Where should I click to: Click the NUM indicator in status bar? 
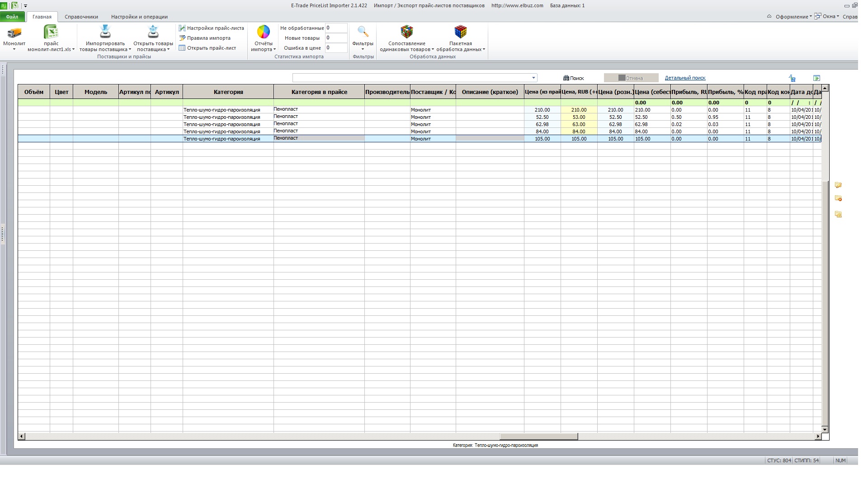[840, 461]
